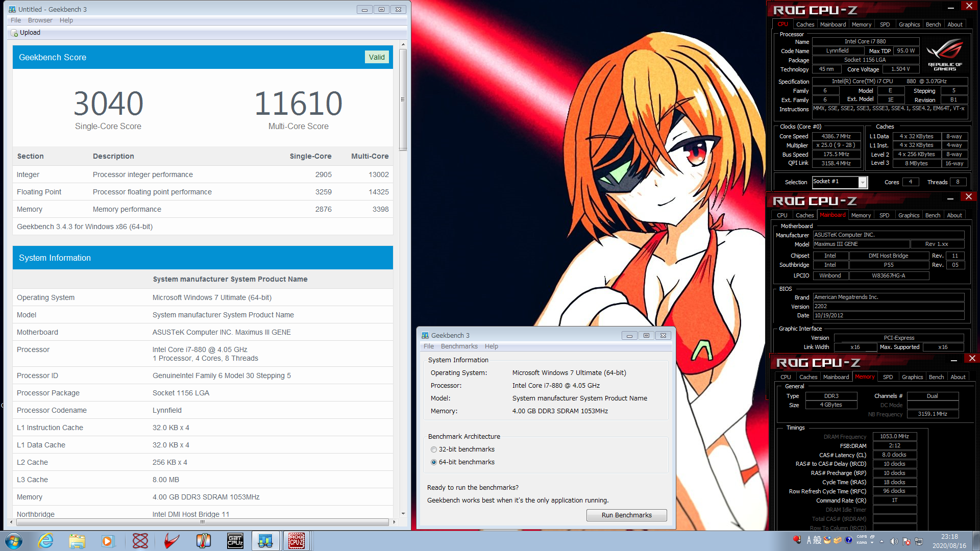Click the IME red ball icon in tray

pyautogui.click(x=797, y=540)
